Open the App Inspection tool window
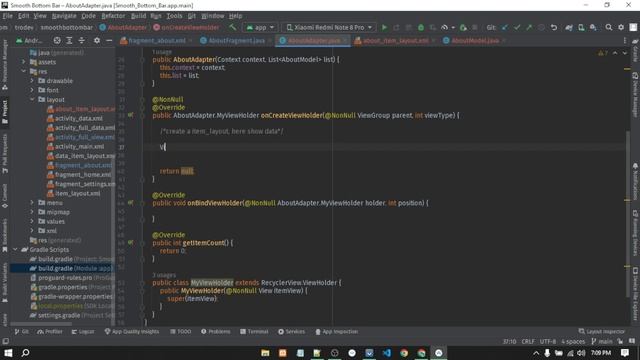 pos(337,331)
